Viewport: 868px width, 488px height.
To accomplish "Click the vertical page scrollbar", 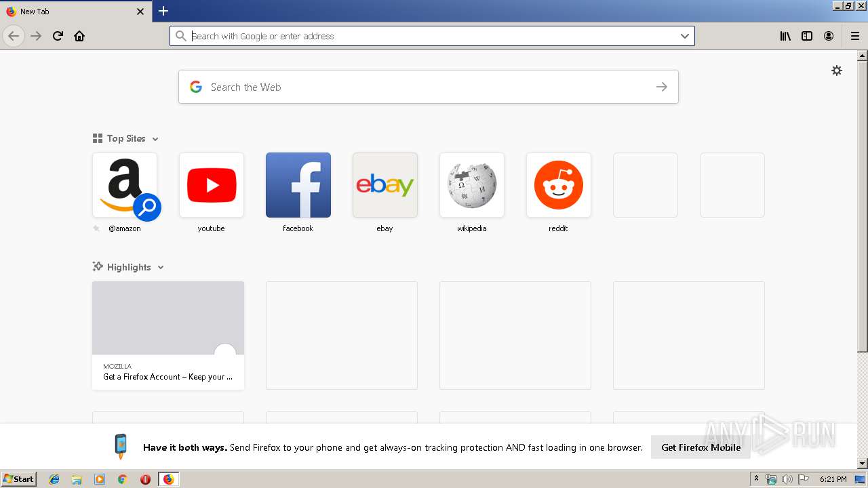I will click(862, 207).
